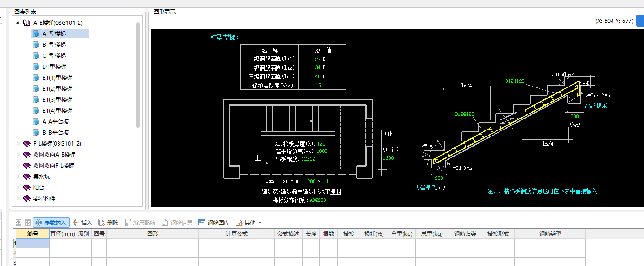Click the A-E楼梯(03G101-2) book label
The height and width of the screenshot is (266, 644).
pyautogui.click(x=58, y=22)
